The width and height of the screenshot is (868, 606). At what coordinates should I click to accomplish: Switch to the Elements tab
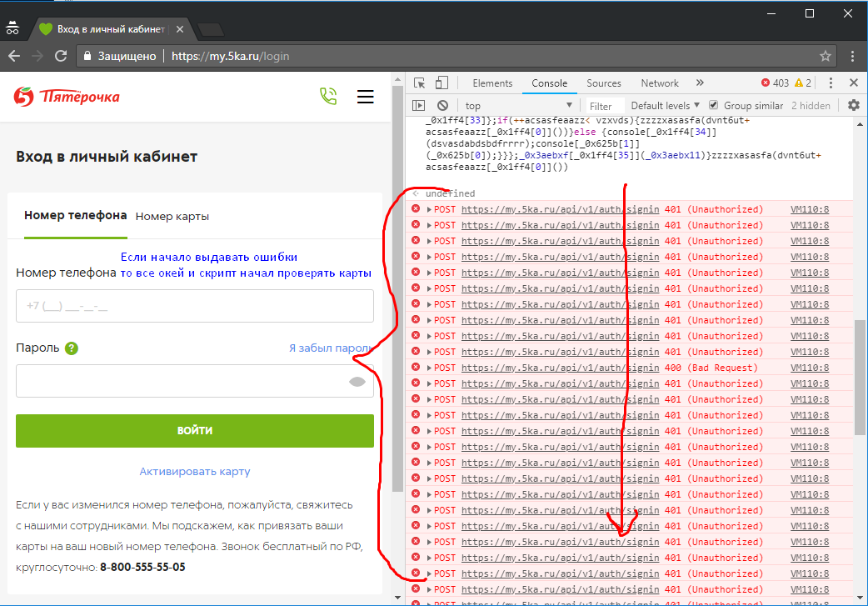(x=492, y=83)
